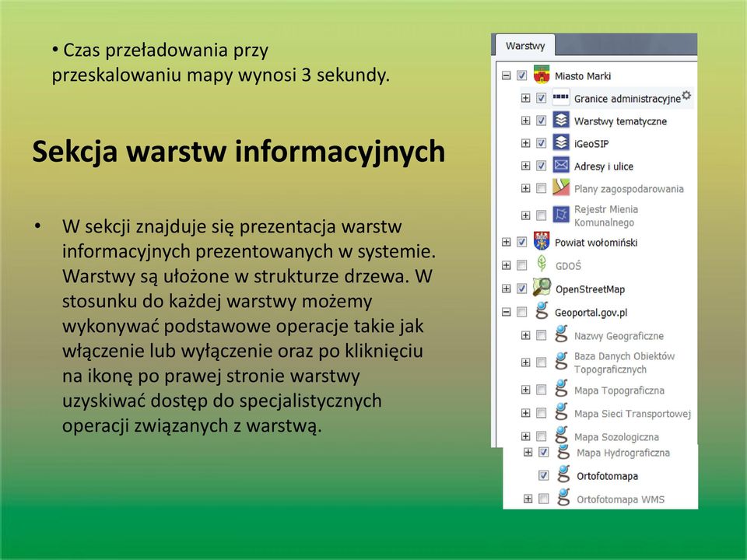747x560 pixels.
Task: Expand the Ortofotomapa WMS node
Action: (x=528, y=499)
